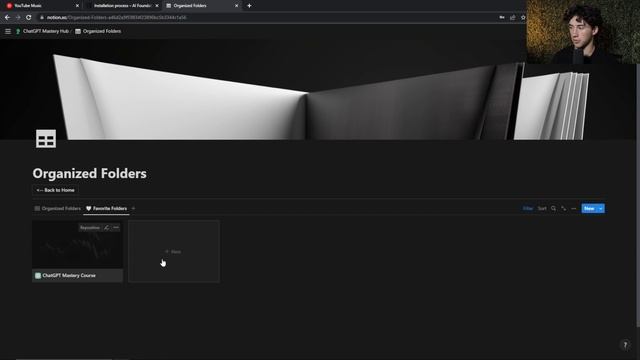Open the Notion sidebar hamburger menu
This screenshot has height=360, width=640.
click(x=8, y=31)
